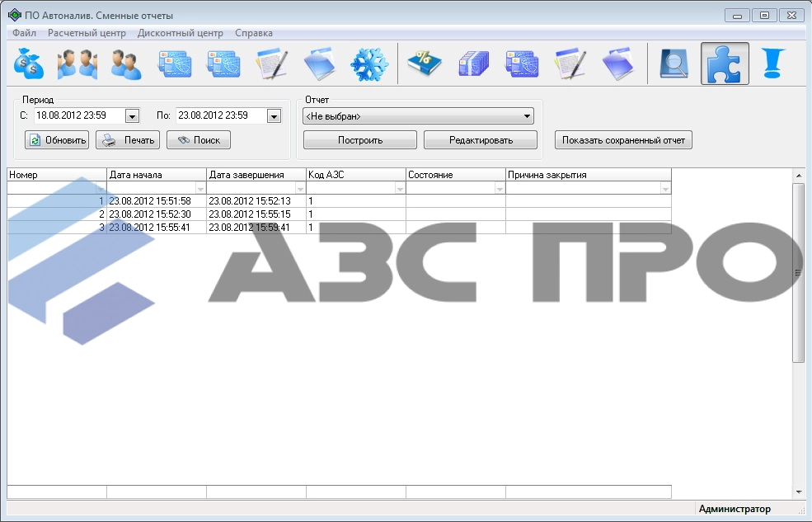Click the Поиск button
Screen dimensions: 812x522
199,140
